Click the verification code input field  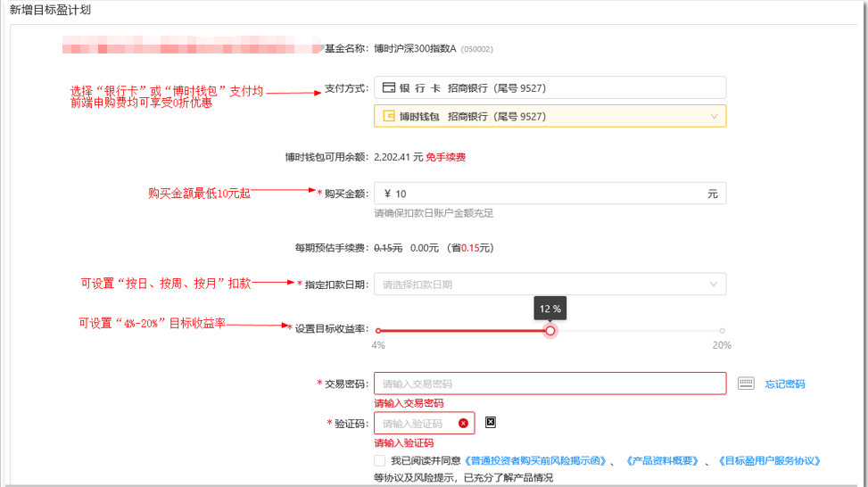coord(424,424)
